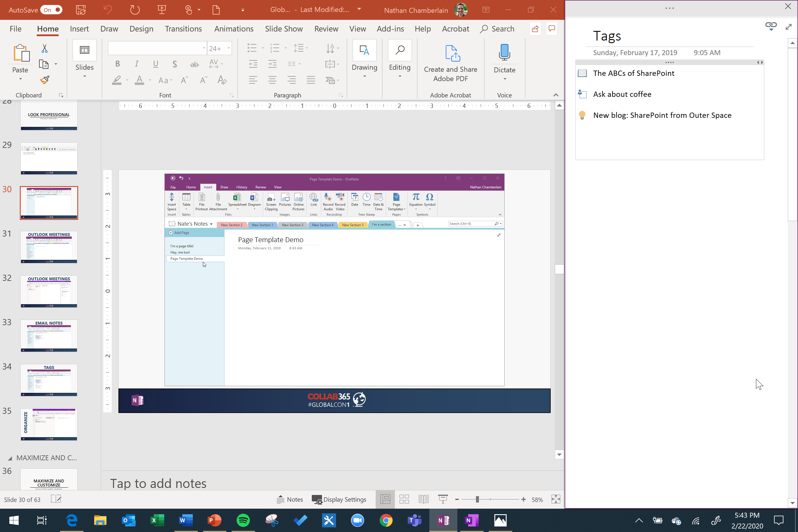Switch to Reading View icon
Screen dimensions: 798x532
coord(423,499)
